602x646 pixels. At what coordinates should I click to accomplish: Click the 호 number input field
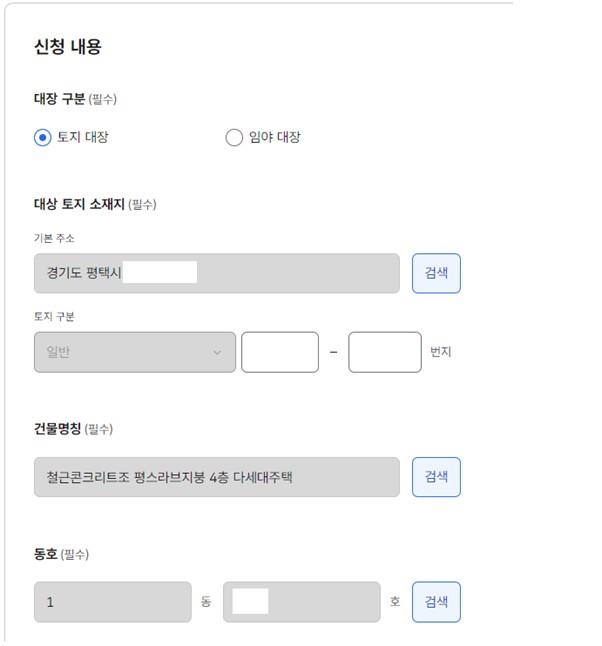click(x=301, y=602)
